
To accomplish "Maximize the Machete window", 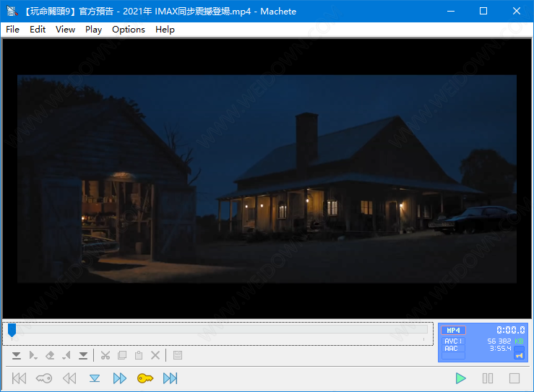I will pos(483,12).
